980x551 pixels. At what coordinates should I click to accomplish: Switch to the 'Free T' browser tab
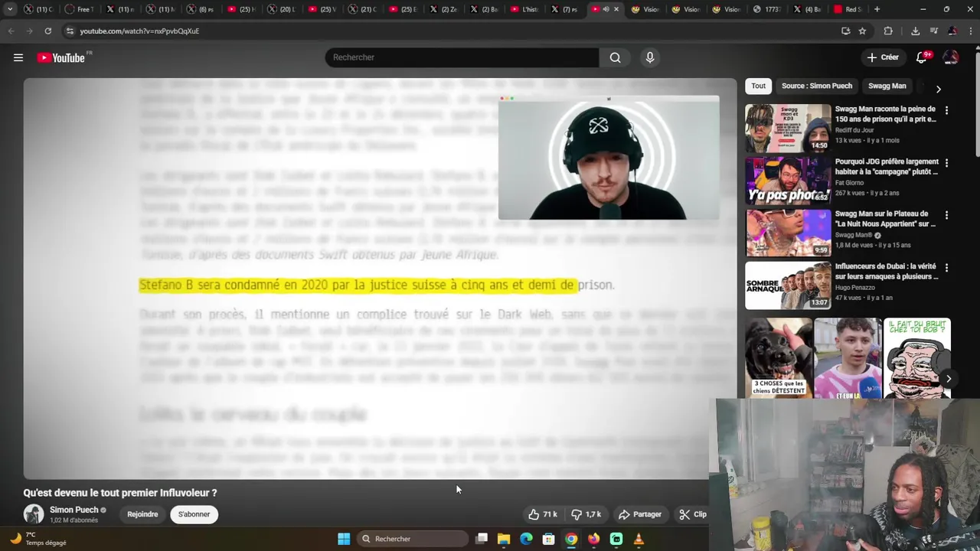[x=80, y=9]
